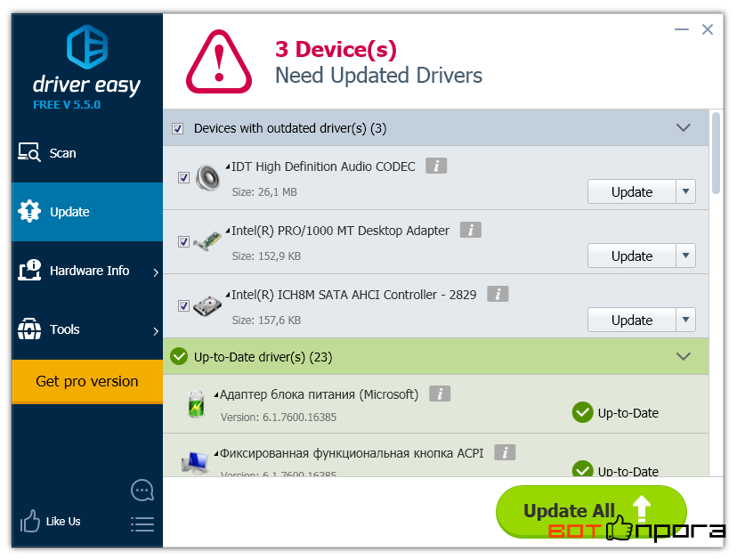This screenshot has height=560, width=737.
Task: Expand the Tools submenu arrow
Action: click(156, 331)
